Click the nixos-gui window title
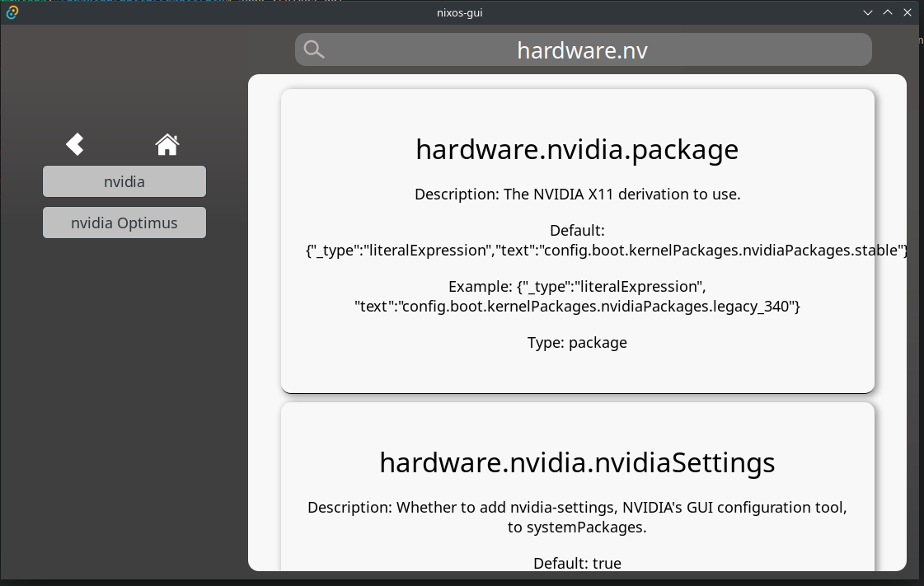 coord(460,12)
